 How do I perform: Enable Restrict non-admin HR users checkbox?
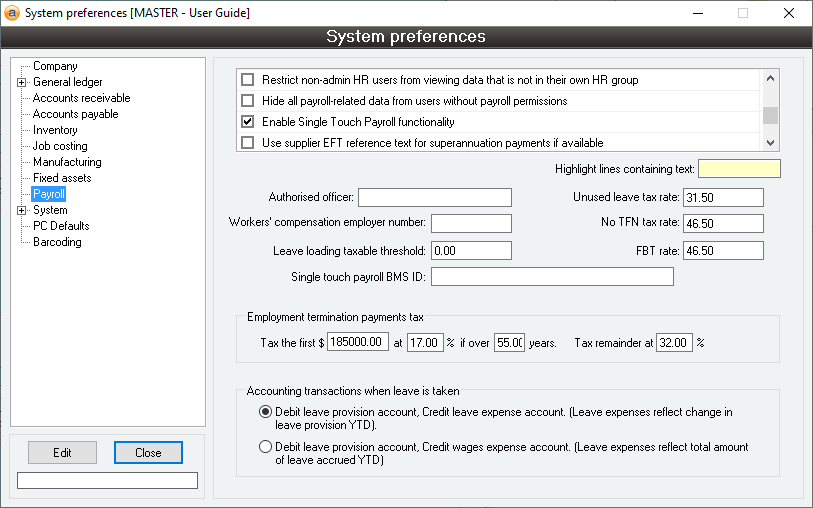pos(248,80)
